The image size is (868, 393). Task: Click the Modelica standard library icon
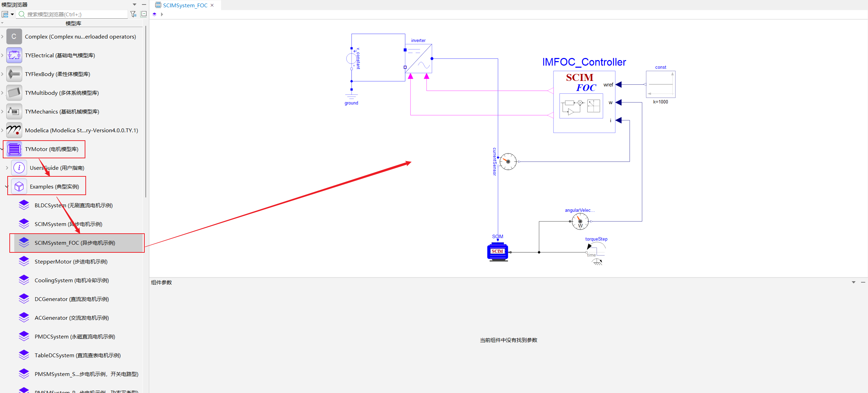tap(14, 130)
